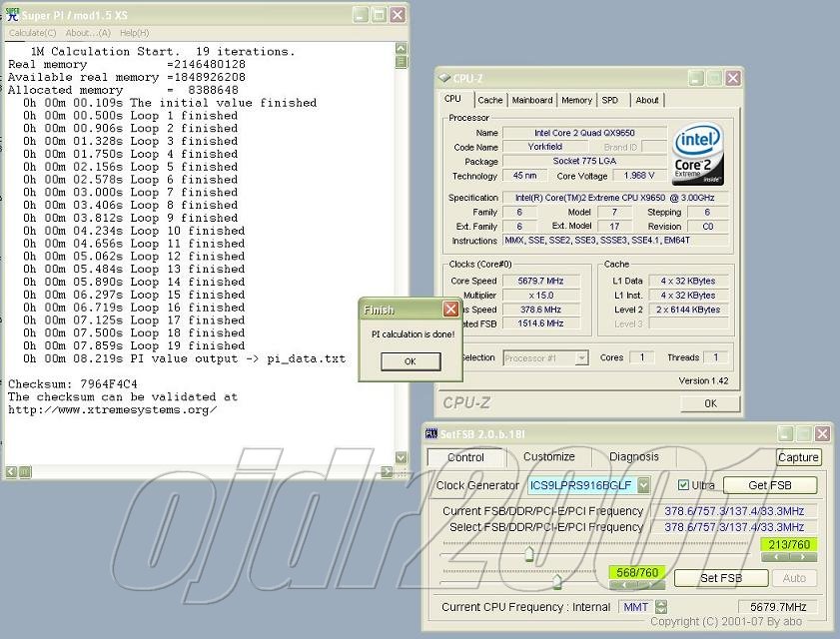Viewport: 840px width, 639px height.
Task: Open the About...(A) menu in Super PI
Action: (88, 33)
